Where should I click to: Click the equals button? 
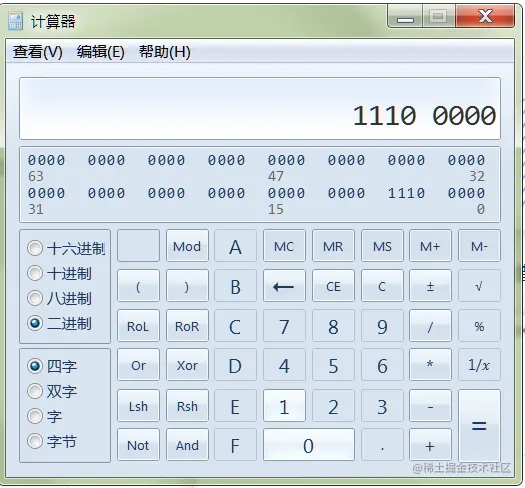coord(479,425)
